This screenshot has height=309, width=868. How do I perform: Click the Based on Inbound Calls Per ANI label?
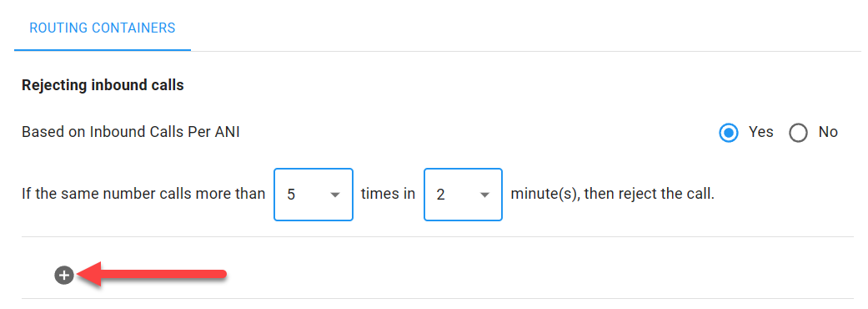[x=131, y=133]
